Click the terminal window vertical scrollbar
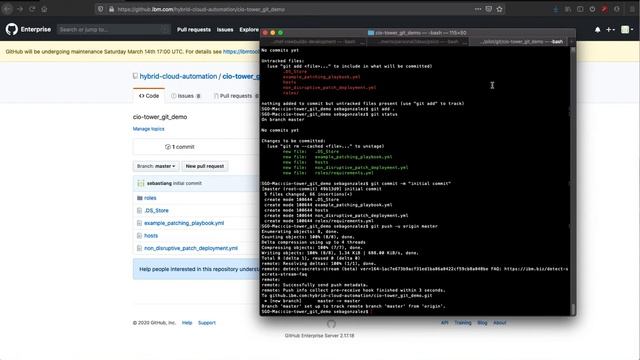Image resolution: width=640 pixels, height=360 pixels. click(x=573, y=181)
